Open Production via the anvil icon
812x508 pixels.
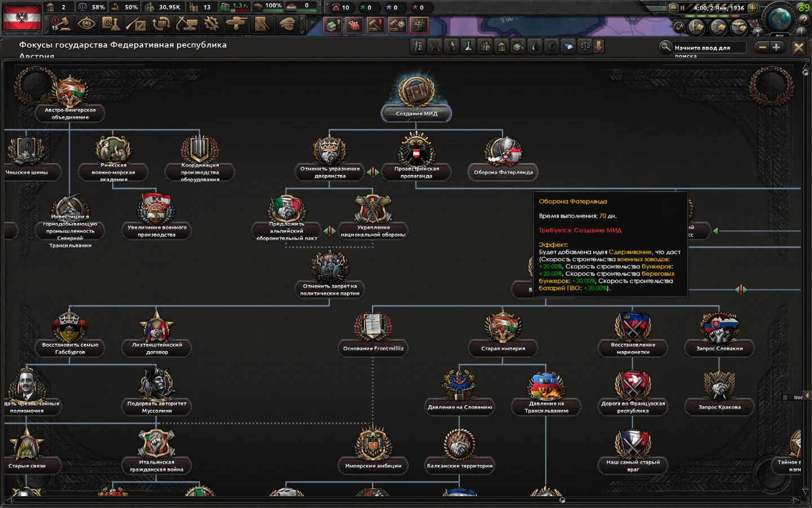pos(187,25)
